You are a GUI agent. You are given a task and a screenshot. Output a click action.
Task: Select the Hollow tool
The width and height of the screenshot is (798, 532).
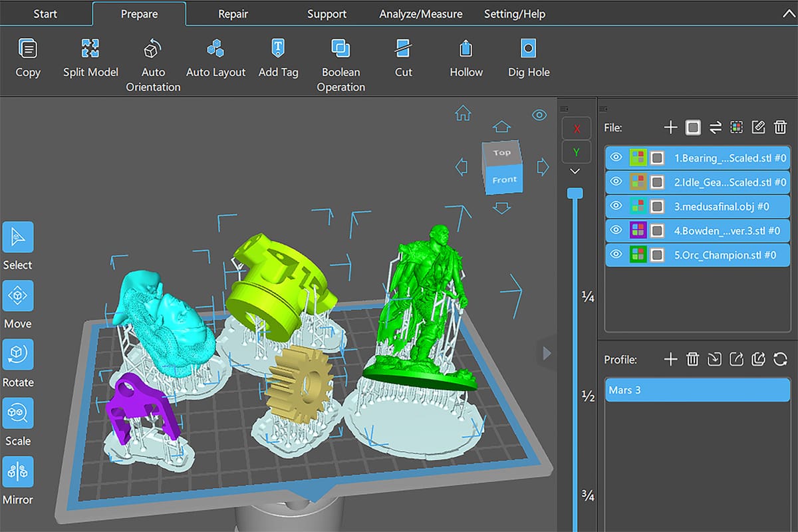(465, 50)
